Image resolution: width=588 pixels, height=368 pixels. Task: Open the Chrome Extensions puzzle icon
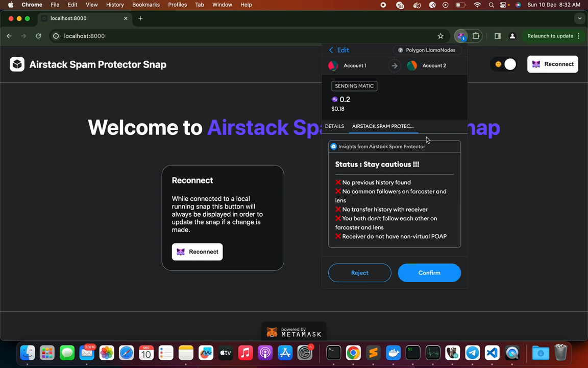pyautogui.click(x=476, y=36)
